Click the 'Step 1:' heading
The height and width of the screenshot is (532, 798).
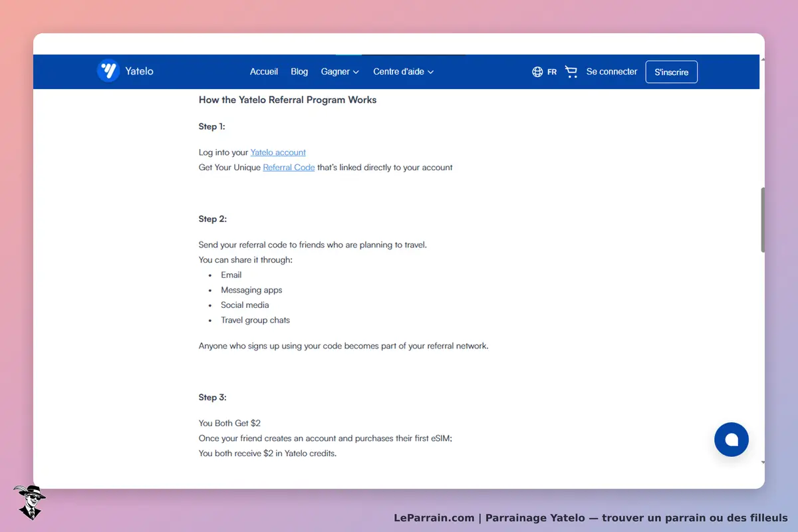pyautogui.click(x=211, y=126)
